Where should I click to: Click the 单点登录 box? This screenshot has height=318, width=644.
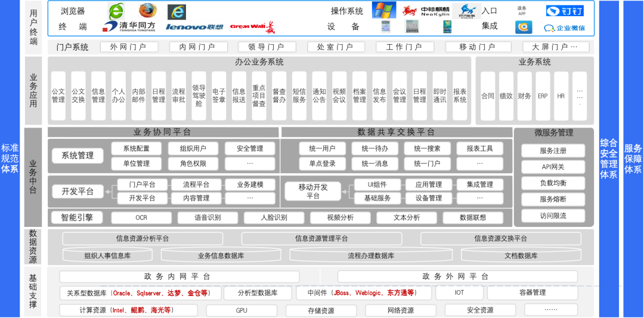[x=323, y=164]
